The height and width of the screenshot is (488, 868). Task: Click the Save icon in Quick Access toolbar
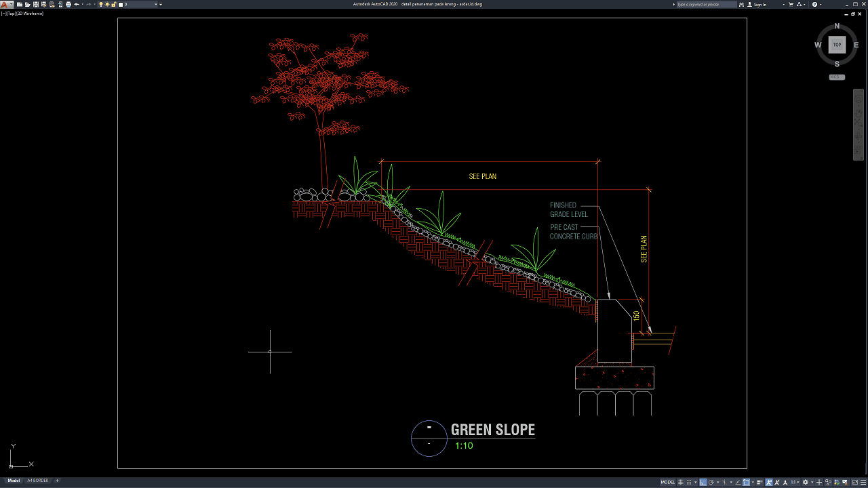36,4
